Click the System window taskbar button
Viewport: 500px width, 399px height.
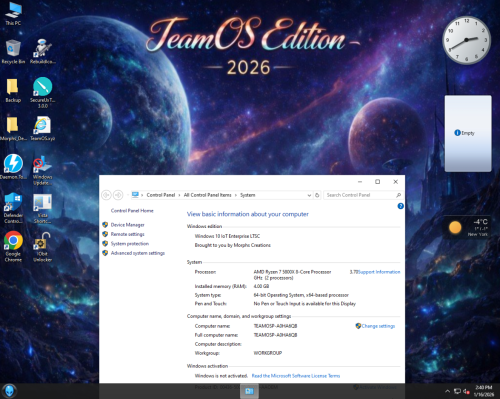click(x=249, y=391)
